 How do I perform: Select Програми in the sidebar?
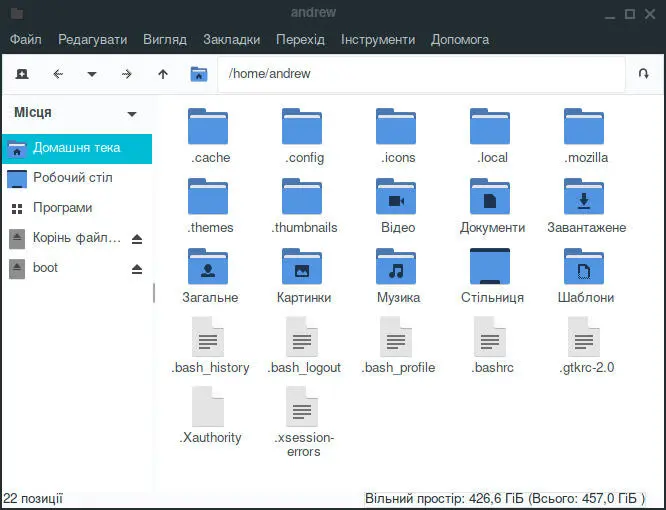coord(77,208)
